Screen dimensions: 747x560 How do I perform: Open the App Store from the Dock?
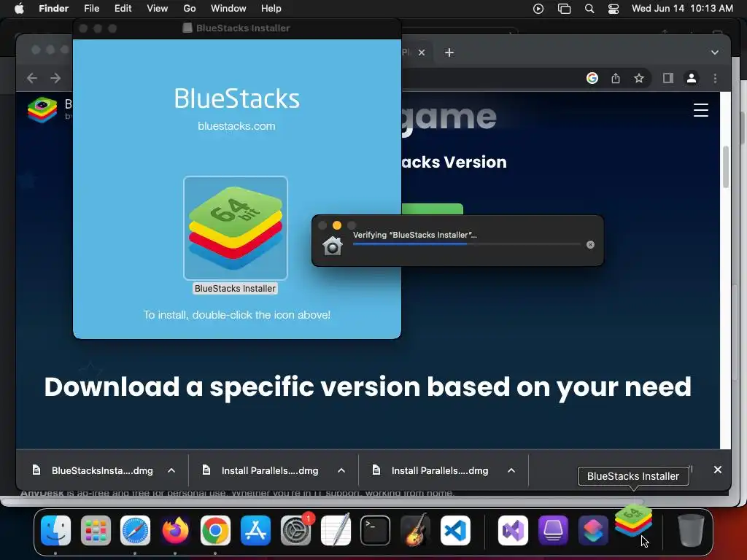[x=255, y=531]
